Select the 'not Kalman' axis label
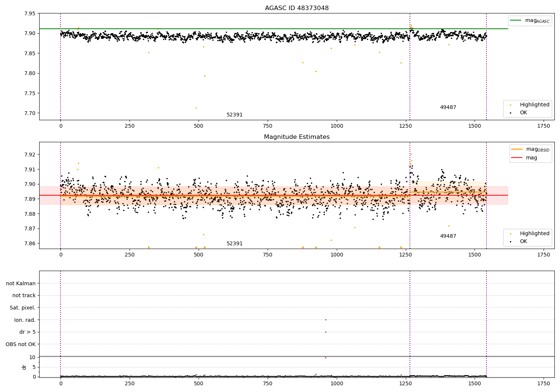Viewport: 560px width, 392px height. (x=21, y=283)
